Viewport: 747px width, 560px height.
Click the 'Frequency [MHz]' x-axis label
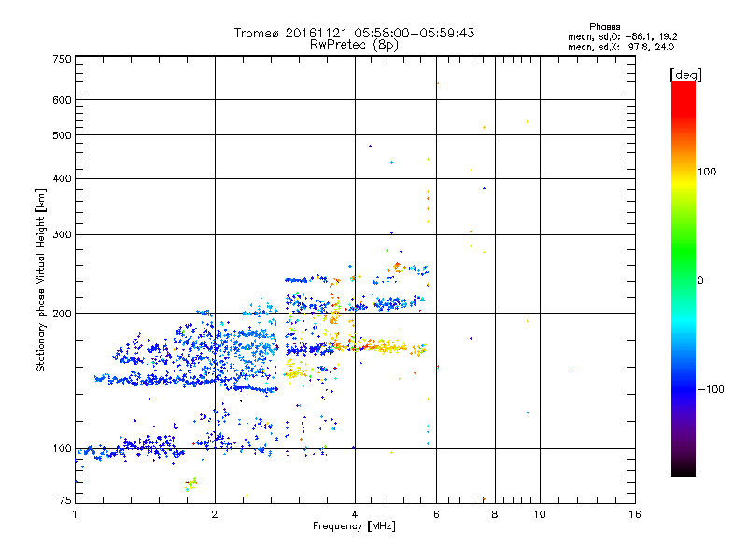[x=354, y=526]
